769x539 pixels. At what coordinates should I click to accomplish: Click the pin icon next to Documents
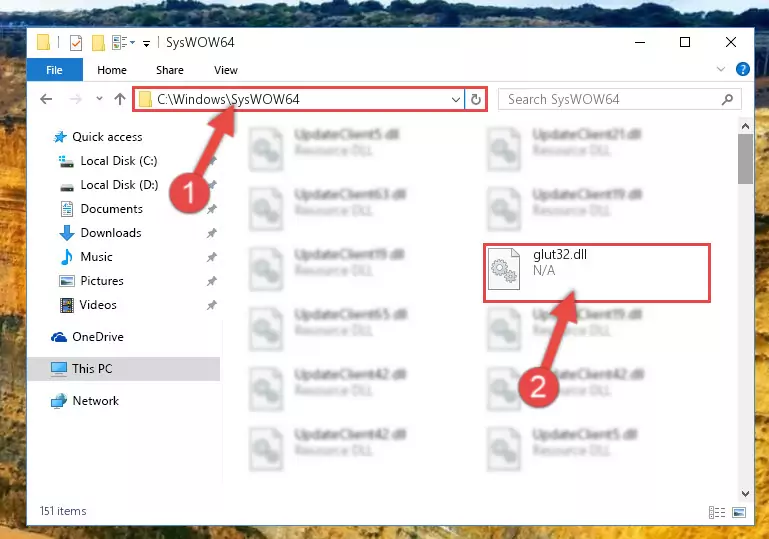pos(211,209)
